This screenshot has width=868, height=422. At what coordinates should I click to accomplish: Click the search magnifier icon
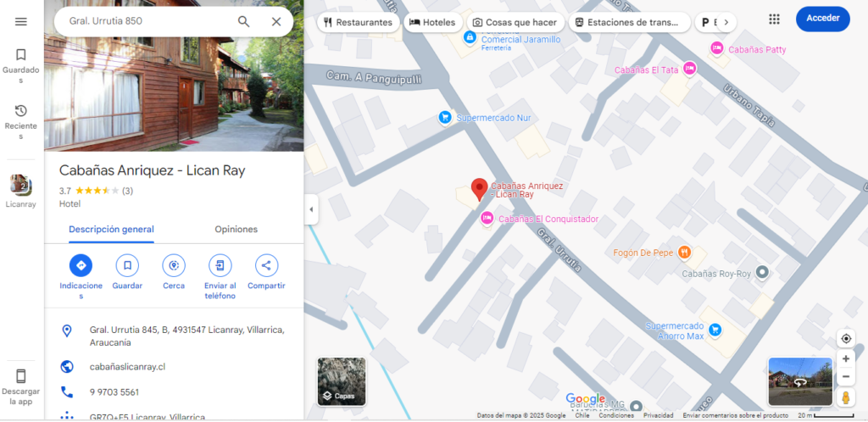pyautogui.click(x=243, y=21)
